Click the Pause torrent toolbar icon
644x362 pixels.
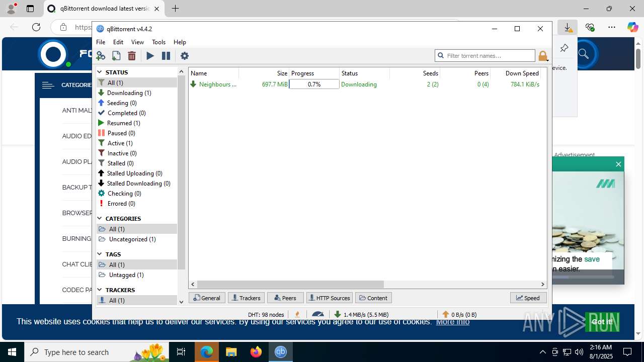coord(166,56)
